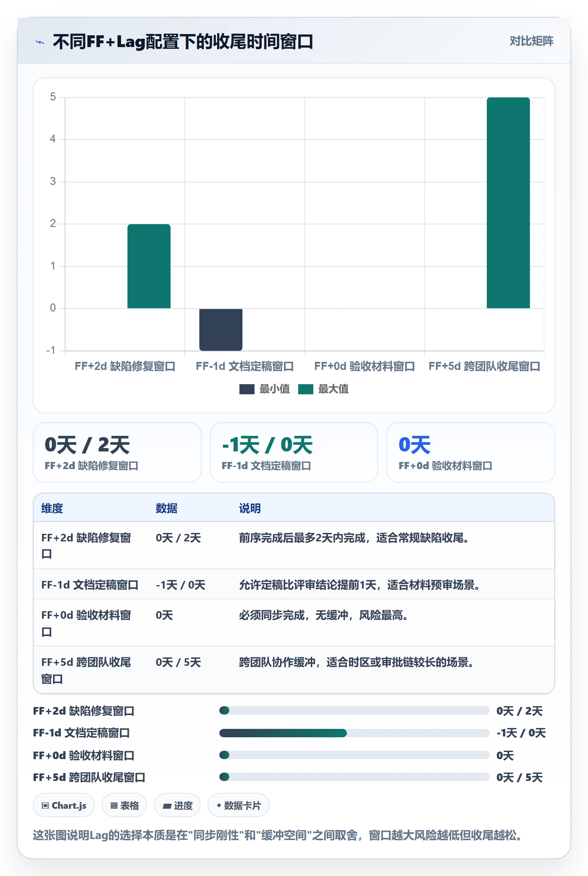Toggle the 最小值 legend swatch
The height and width of the screenshot is (876, 588).
pos(247,389)
